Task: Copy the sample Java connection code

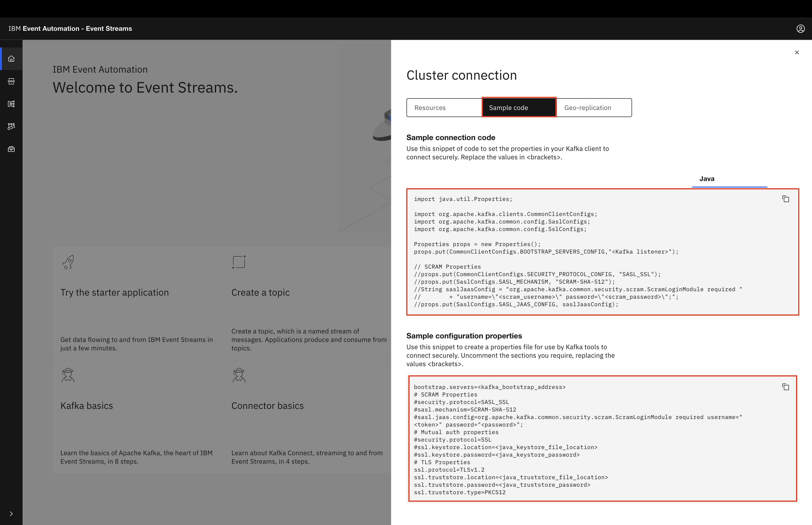Action: click(785, 199)
